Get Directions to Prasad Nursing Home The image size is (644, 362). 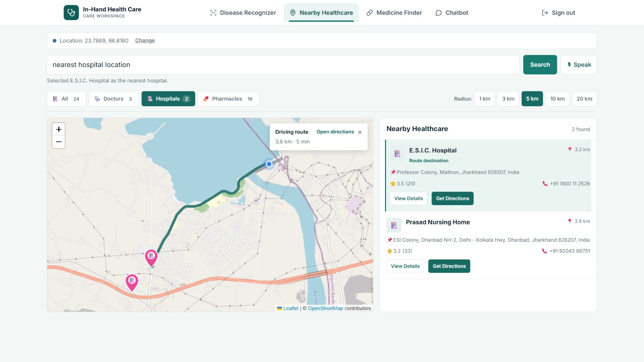pyautogui.click(x=449, y=266)
